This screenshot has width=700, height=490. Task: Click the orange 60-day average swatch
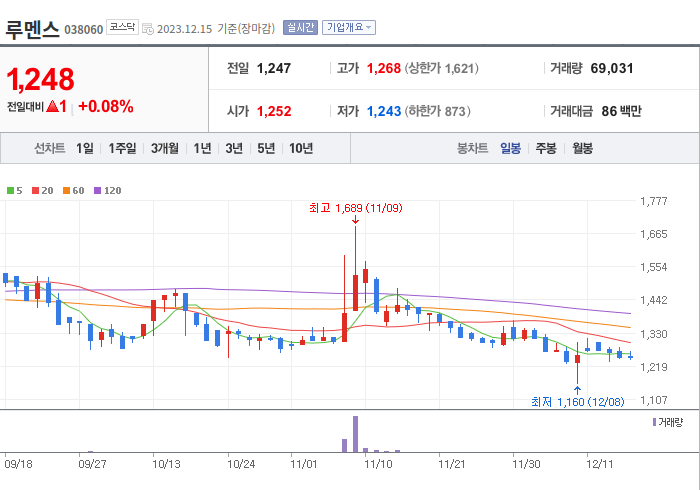(67, 191)
